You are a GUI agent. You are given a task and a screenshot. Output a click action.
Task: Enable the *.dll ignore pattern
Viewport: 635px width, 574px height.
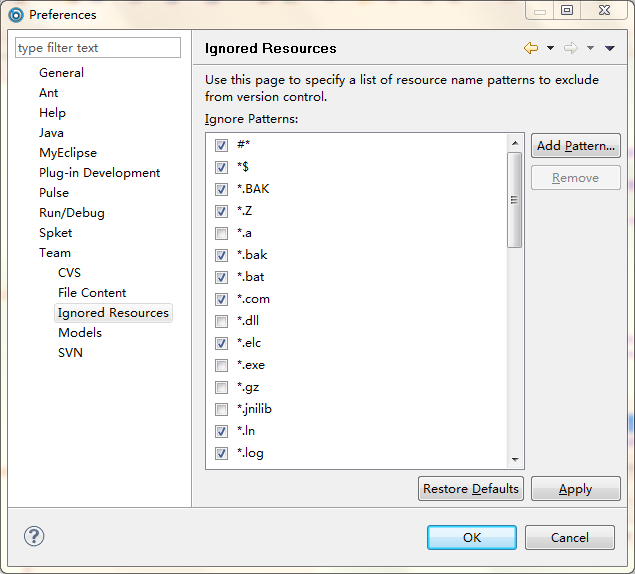tap(221, 321)
